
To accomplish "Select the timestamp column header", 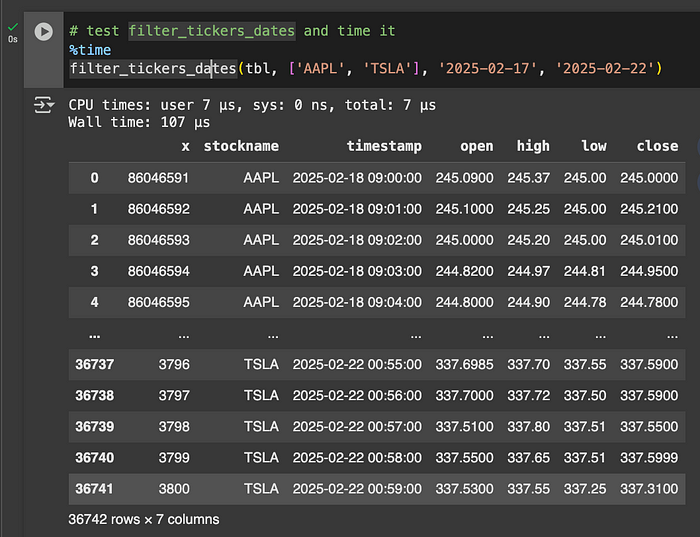I will (384, 146).
